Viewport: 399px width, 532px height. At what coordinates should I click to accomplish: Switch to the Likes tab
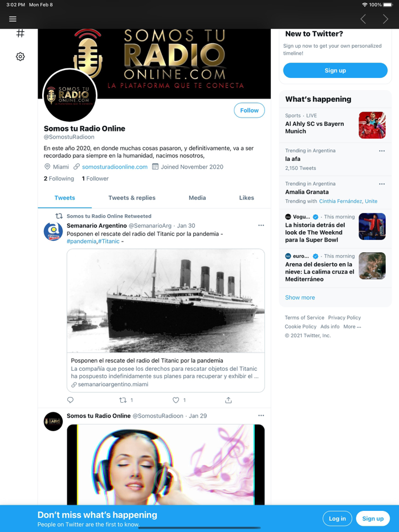(247, 198)
